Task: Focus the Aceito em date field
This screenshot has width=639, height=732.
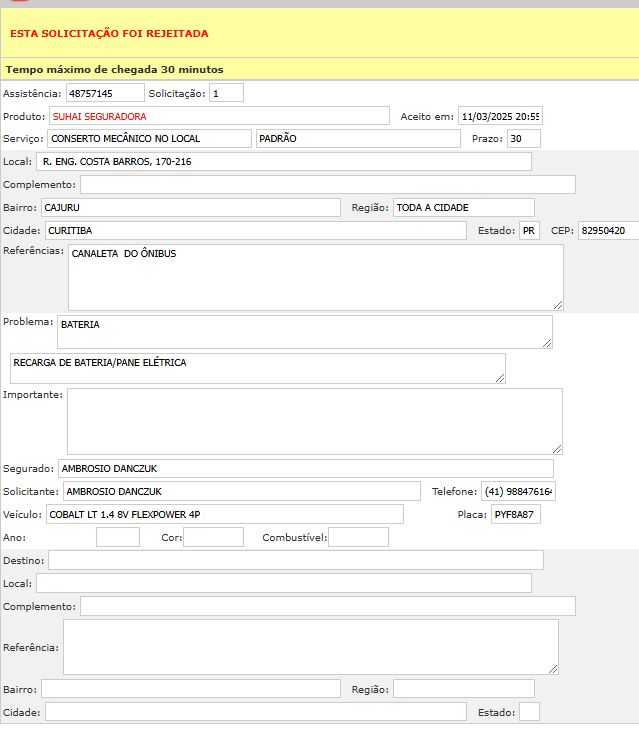Action: (499, 116)
